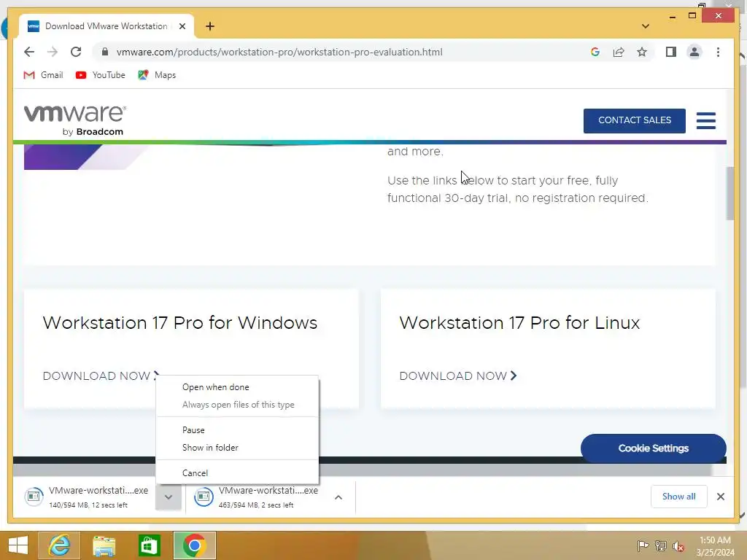
Task: Open the network tray icon
Action: [x=660, y=545]
